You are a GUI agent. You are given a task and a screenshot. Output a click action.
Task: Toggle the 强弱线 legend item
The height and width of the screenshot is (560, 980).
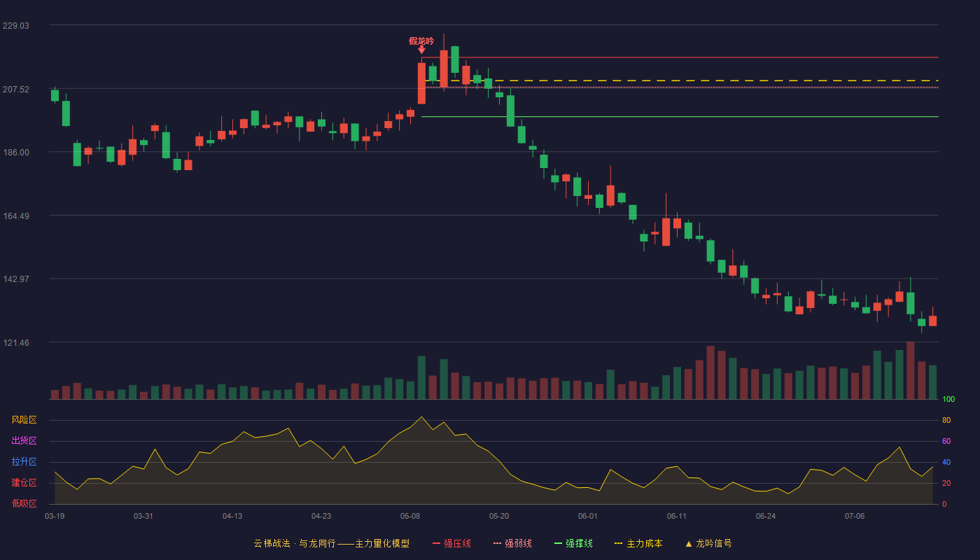tap(512, 543)
